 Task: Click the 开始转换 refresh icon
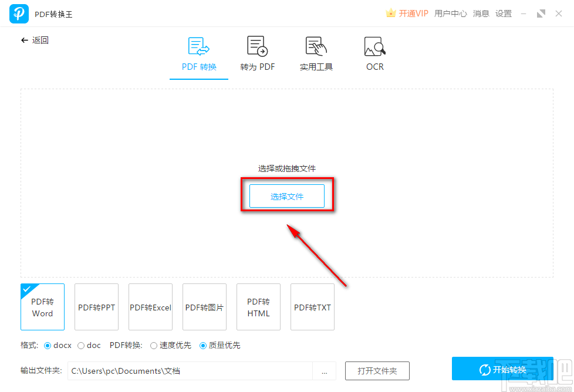(485, 369)
